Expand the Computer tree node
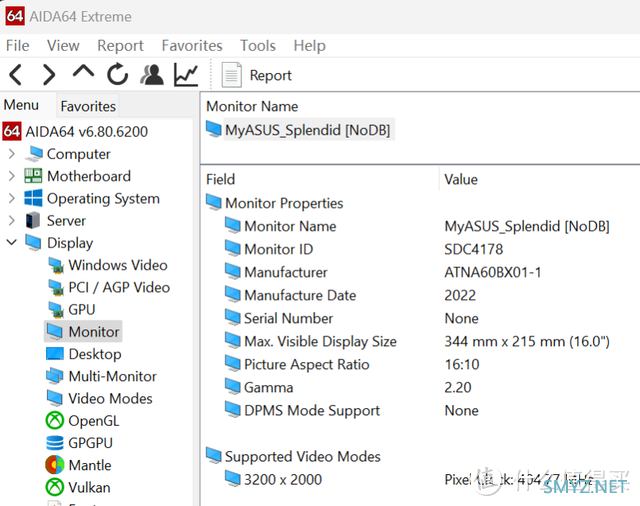This screenshot has width=640, height=506. tap(12, 154)
